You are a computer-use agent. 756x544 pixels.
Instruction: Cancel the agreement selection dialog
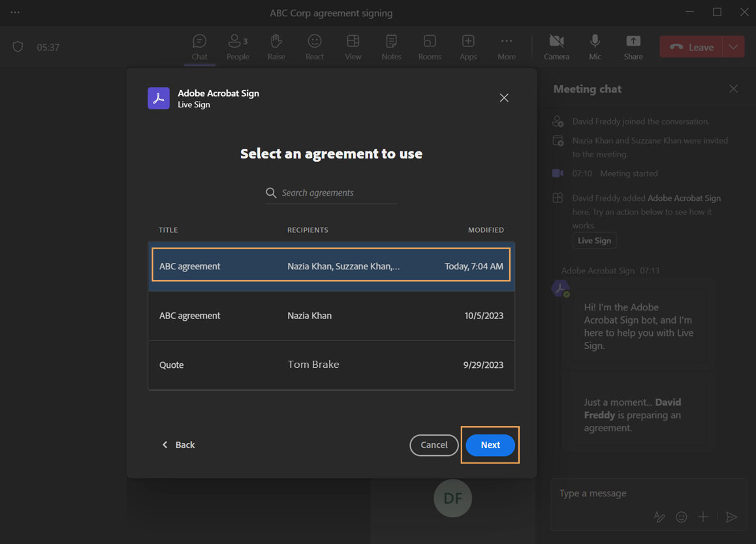(433, 445)
